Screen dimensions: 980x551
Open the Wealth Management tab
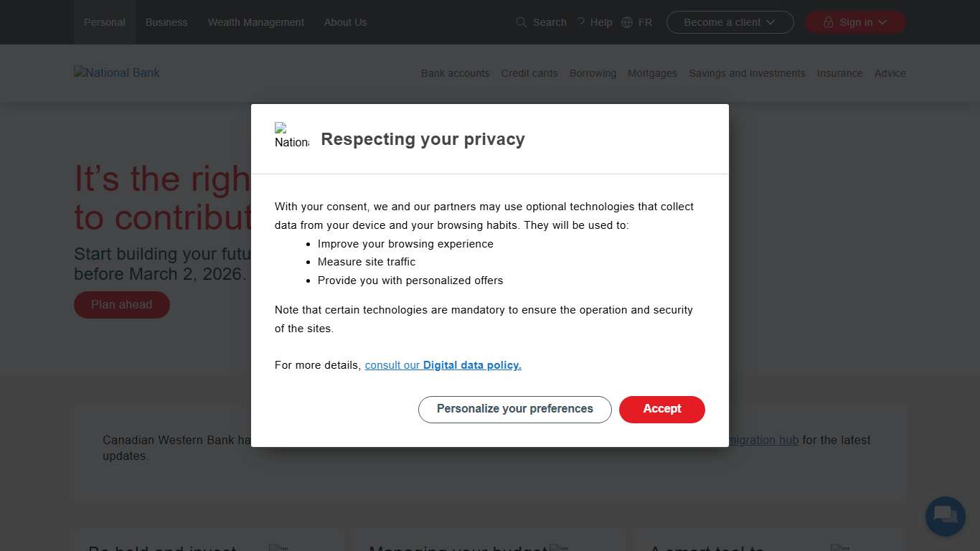point(256,22)
